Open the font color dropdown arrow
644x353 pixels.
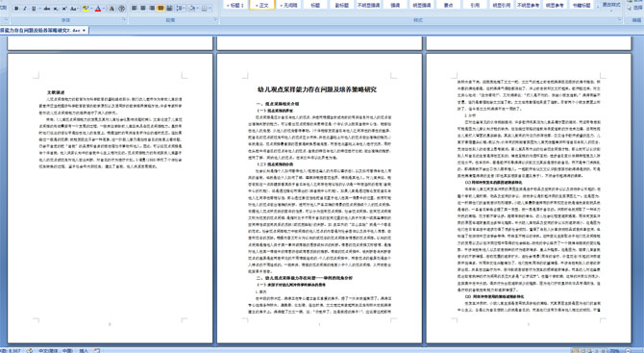[104, 9]
